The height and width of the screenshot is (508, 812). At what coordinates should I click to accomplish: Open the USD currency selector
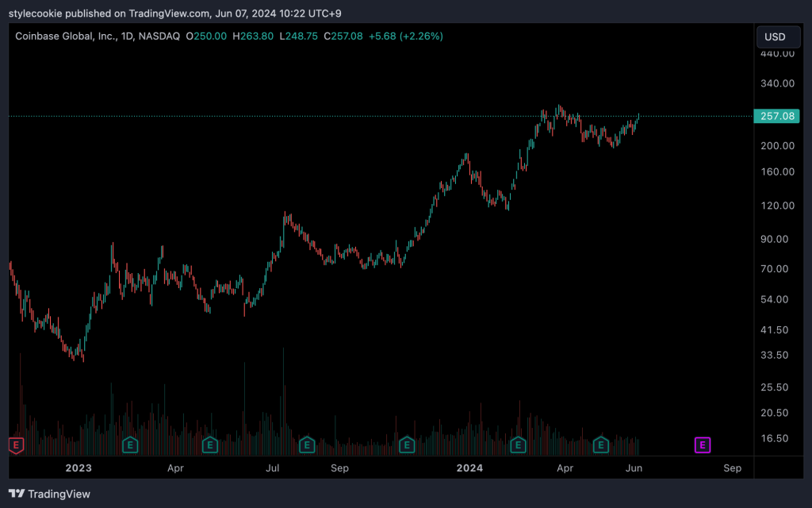[775, 37]
